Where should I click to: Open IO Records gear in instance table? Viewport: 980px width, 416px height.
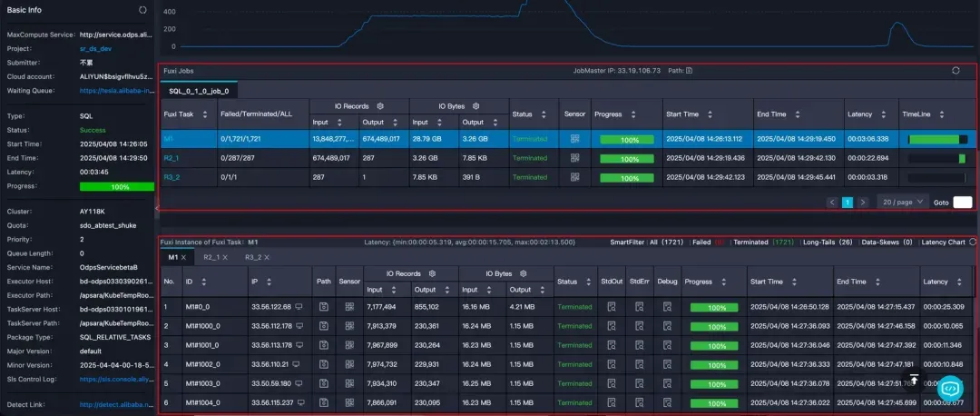pos(431,274)
